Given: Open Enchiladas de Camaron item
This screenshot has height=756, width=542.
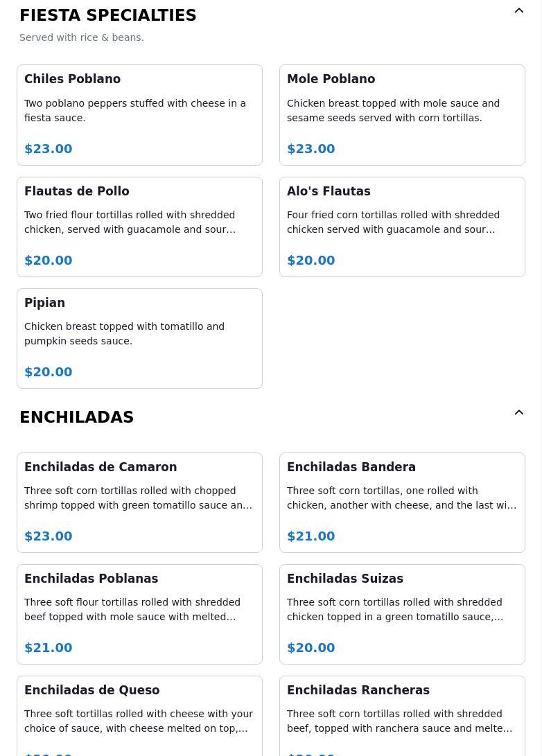Looking at the screenshot, I should [139, 503].
